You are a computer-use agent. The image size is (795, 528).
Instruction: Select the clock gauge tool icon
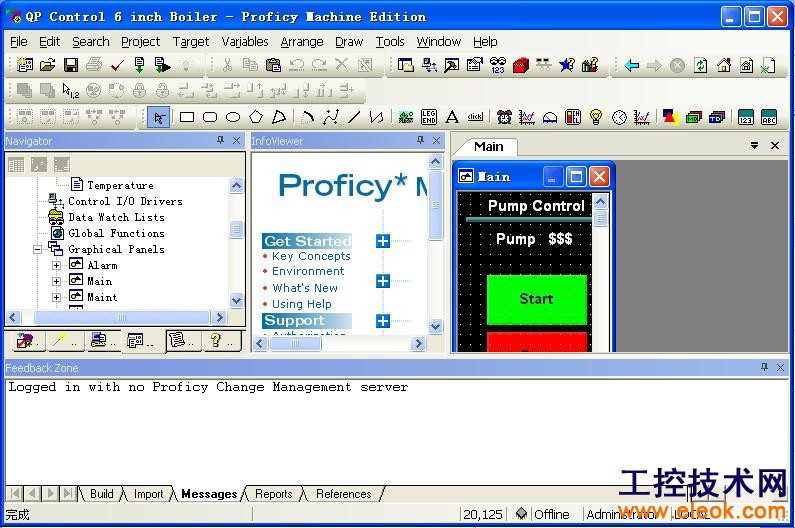pos(619,117)
